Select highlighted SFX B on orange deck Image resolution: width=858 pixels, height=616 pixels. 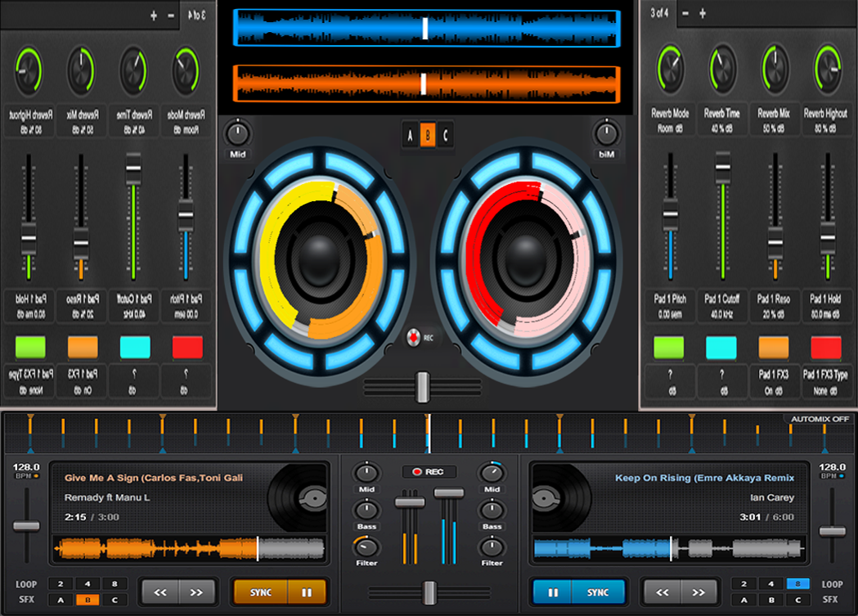pyautogui.click(x=88, y=600)
